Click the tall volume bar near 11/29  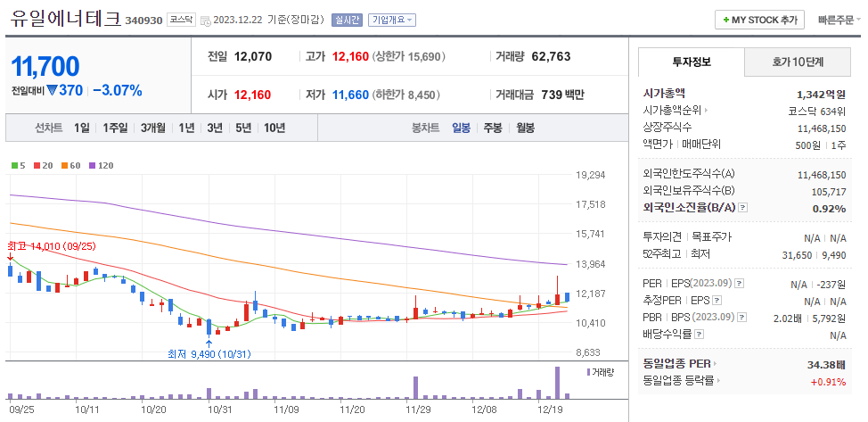tap(416, 387)
